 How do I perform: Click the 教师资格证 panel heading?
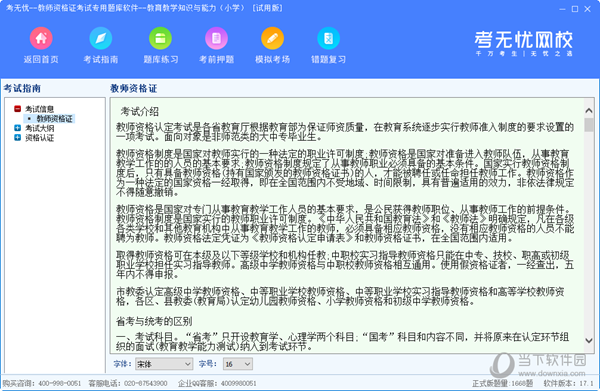pyautogui.click(x=134, y=88)
